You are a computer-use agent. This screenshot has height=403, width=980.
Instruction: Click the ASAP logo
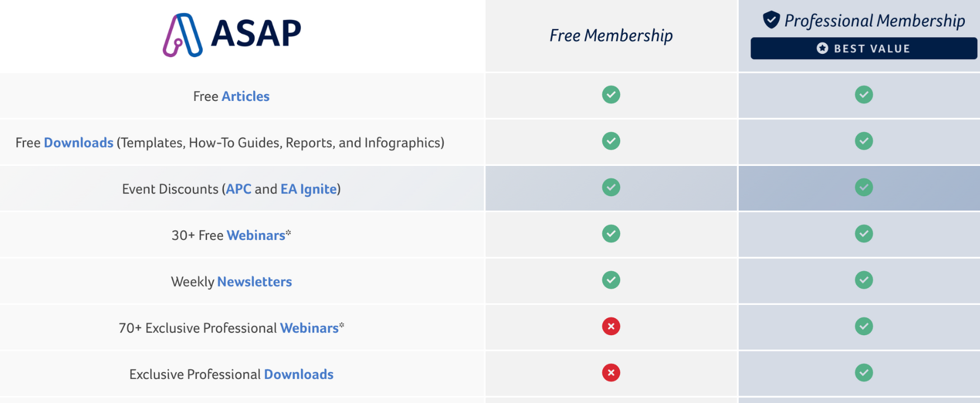pyautogui.click(x=232, y=35)
